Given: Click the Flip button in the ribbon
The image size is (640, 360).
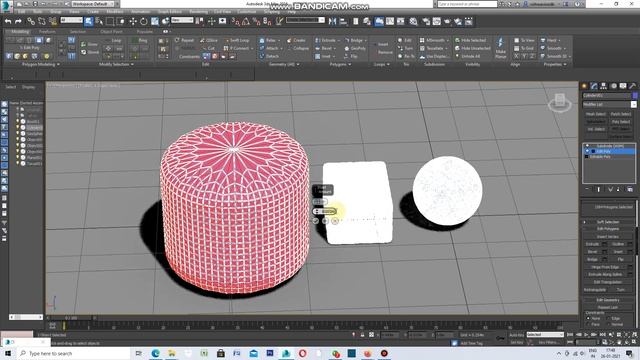Looking at the screenshot, I should tap(351, 56).
